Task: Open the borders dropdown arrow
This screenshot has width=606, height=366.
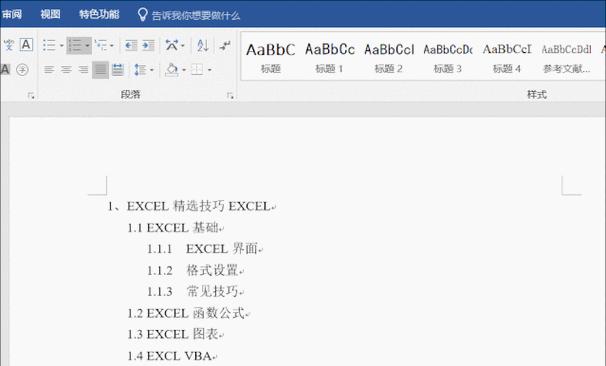Action: [x=209, y=70]
